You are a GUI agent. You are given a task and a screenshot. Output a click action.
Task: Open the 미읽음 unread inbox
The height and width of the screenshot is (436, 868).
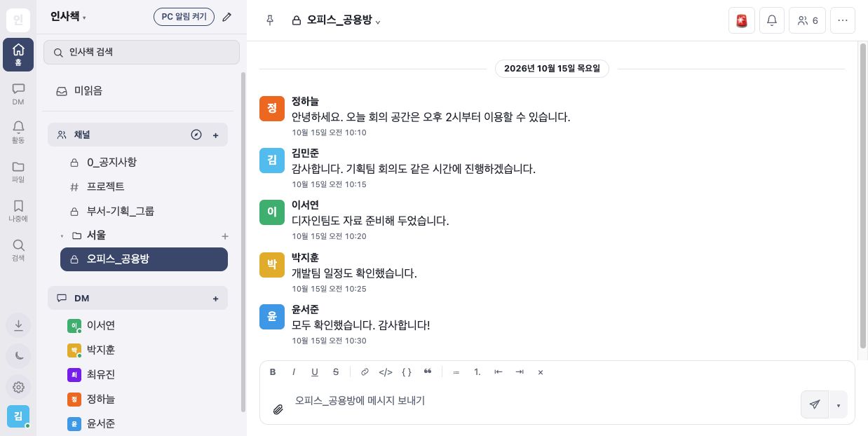pyautogui.click(x=138, y=90)
